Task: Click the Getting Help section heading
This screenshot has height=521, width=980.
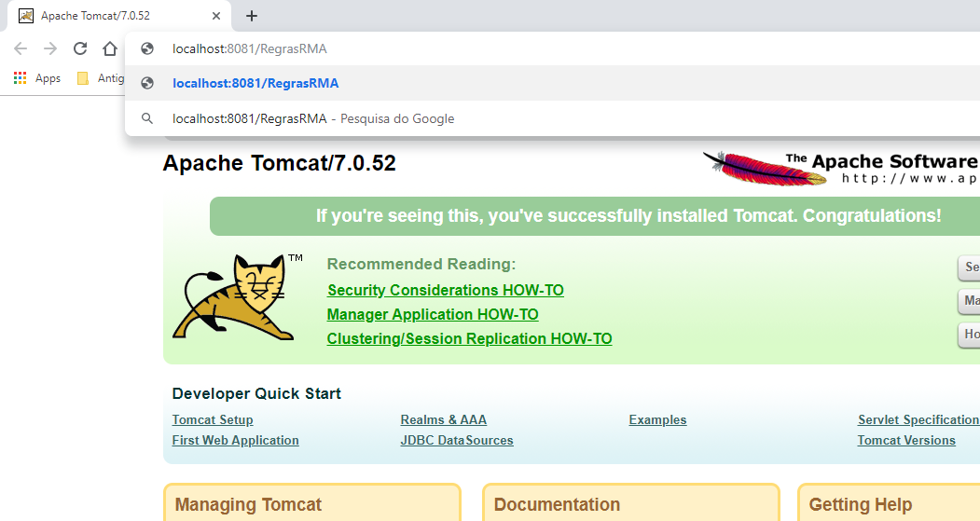Action: [861, 504]
